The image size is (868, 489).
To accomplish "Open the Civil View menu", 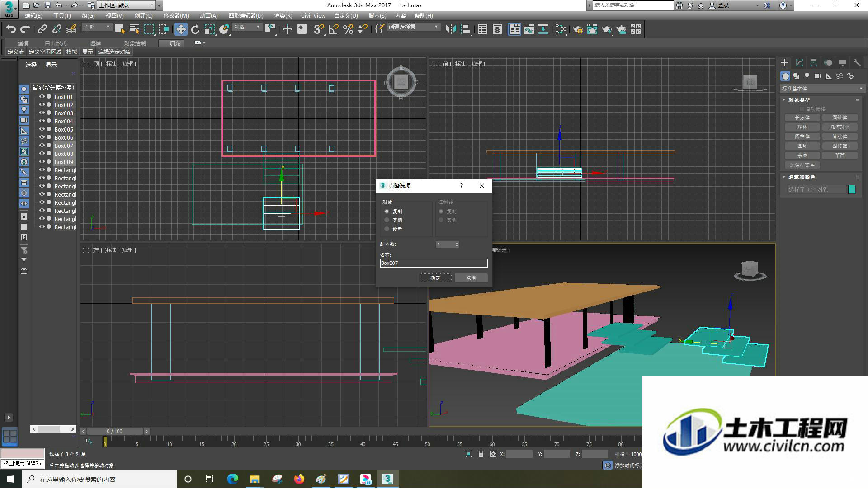I will tap(313, 16).
